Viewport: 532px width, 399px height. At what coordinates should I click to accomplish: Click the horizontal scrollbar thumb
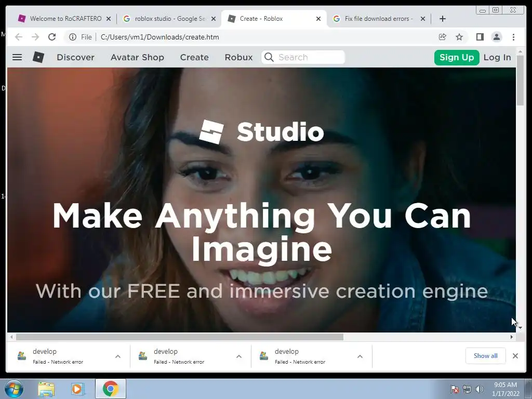(x=180, y=337)
